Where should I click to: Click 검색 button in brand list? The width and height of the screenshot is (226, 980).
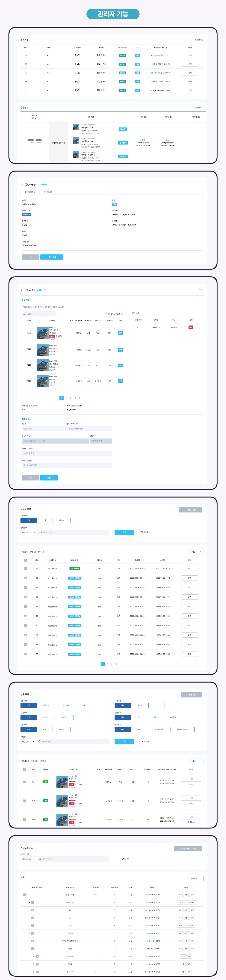pyautogui.click(x=124, y=532)
